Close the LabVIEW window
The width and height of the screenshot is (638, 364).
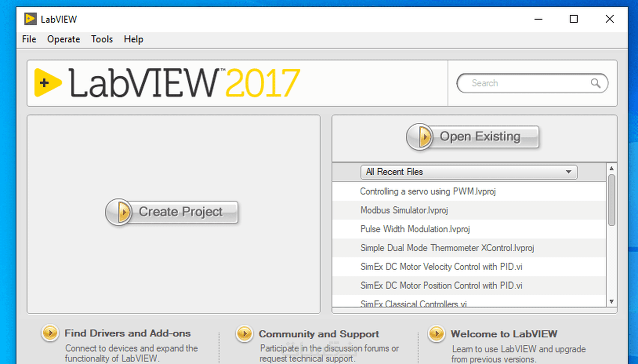point(609,19)
